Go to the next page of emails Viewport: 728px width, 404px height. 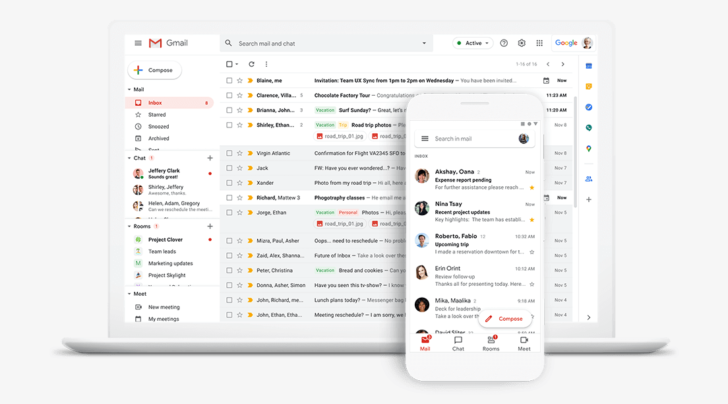563,64
